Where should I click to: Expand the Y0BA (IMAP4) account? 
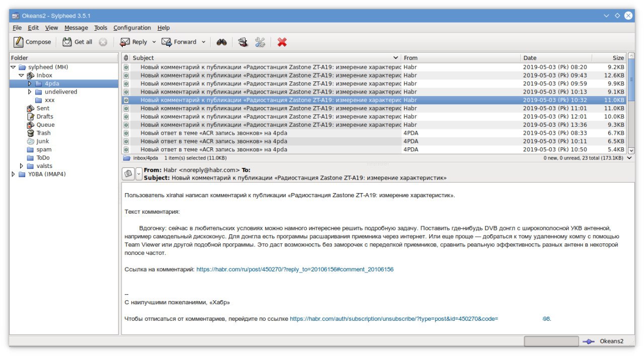(x=13, y=174)
